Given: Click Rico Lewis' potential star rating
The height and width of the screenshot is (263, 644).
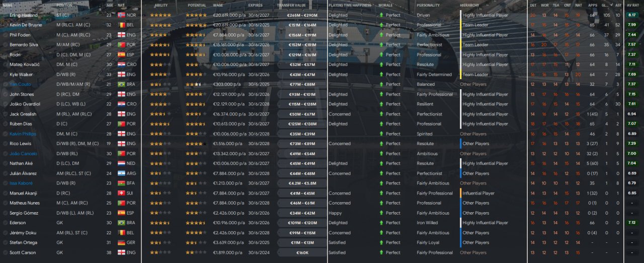Looking at the screenshot, I should click(196, 144).
